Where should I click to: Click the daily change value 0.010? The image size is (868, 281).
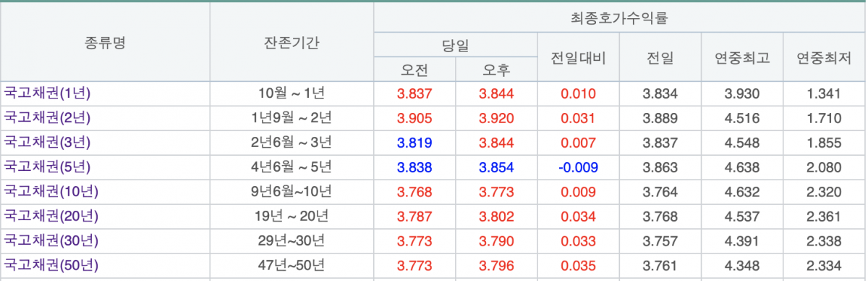(x=578, y=93)
